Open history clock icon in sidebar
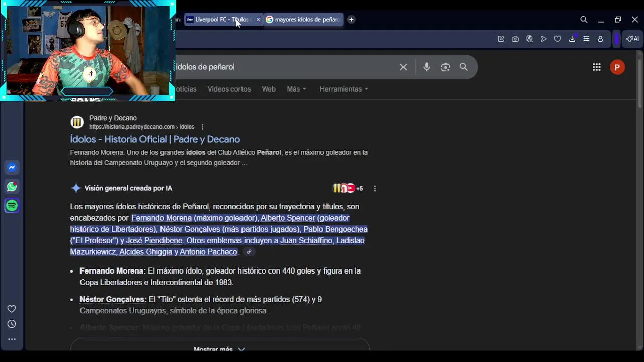This screenshot has height=362, width=644. (x=12, y=324)
